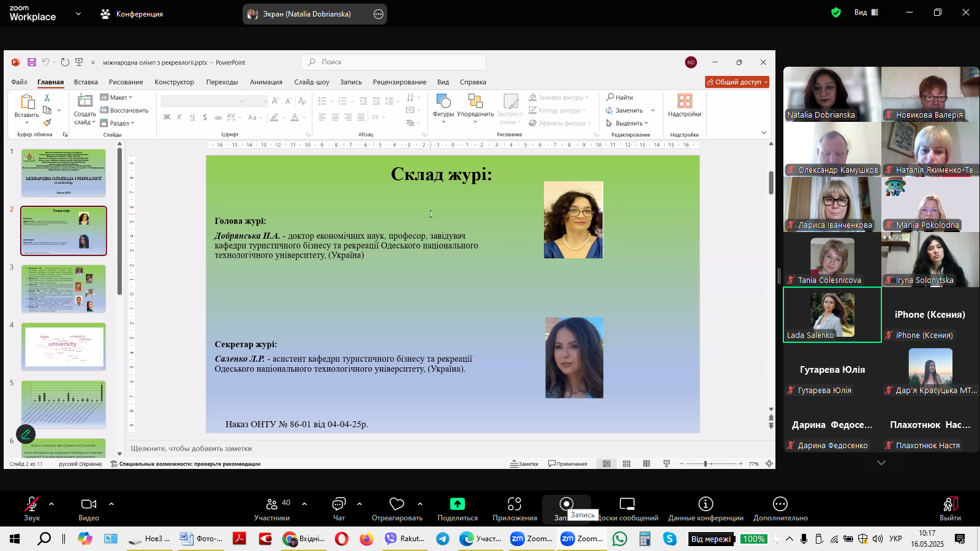Open the Zoom chat (Чат) panel
This screenshot has height=551, width=980.
click(x=338, y=504)
